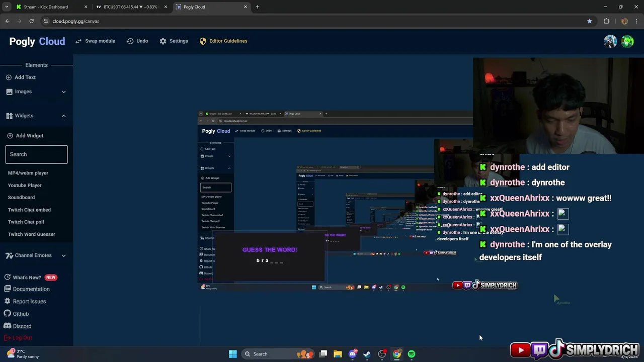This screenshot has width=644, height=362.
Task: Open the tab search dropdown arrow
Action: (7, 7)
